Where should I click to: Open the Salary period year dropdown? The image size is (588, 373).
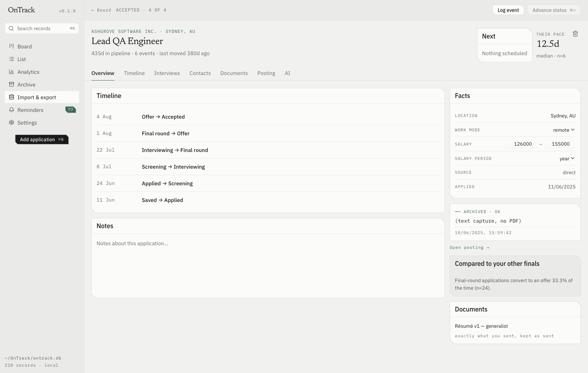[x=567, y=159]
